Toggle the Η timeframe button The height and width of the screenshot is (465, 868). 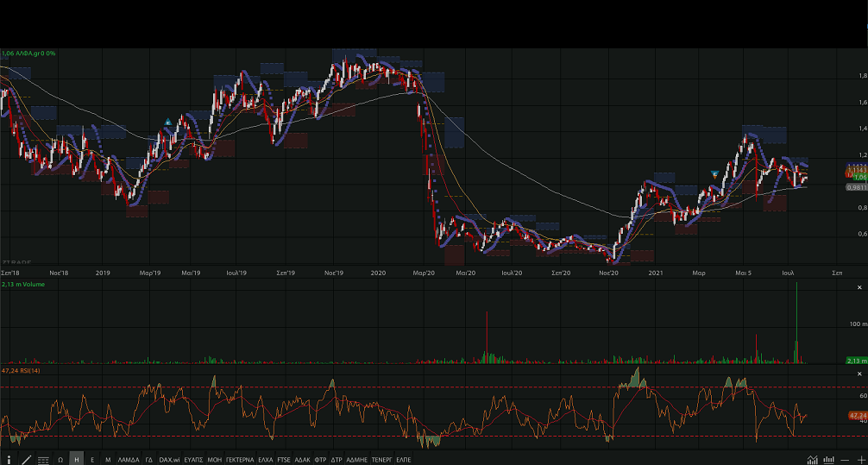tap(77, 460)
